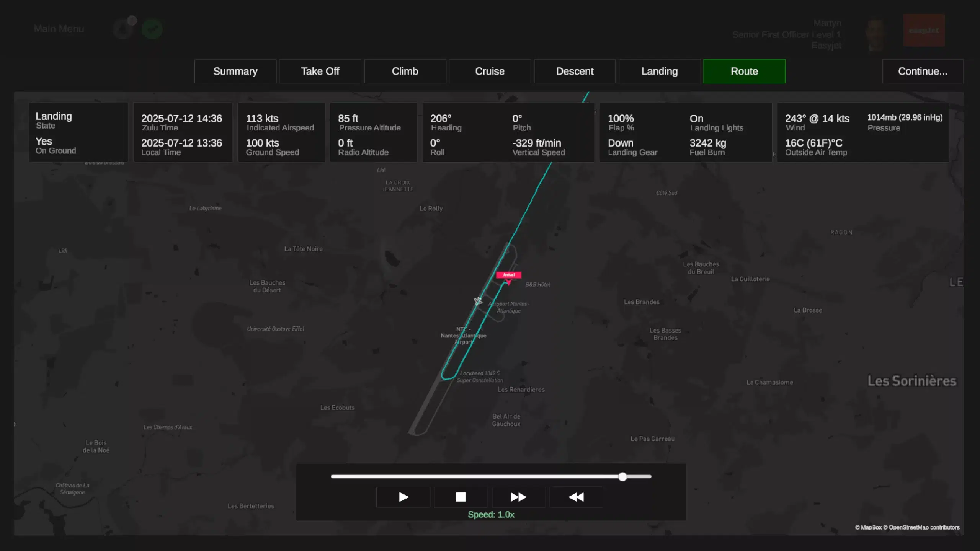
Task: Select the Cruise tab
Action: point(490,71)
